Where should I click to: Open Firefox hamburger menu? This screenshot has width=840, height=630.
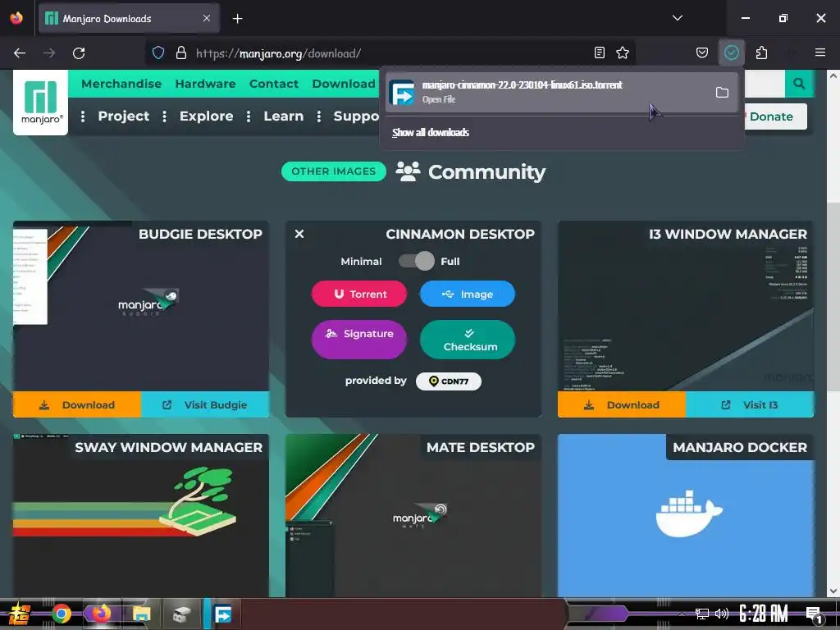[819, 52]
